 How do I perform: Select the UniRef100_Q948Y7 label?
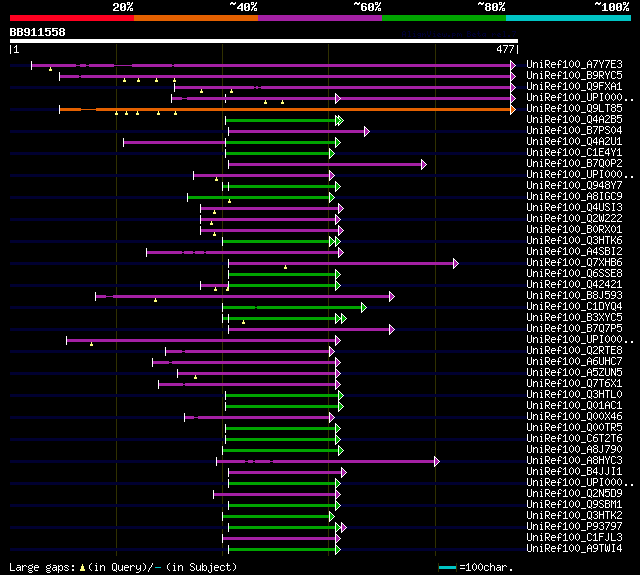point(574,186)
